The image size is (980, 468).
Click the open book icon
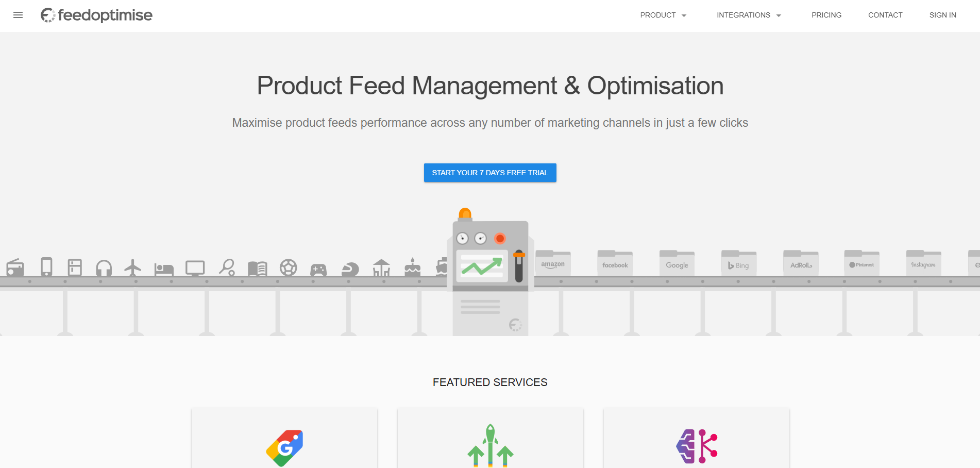tap(258, 269)
